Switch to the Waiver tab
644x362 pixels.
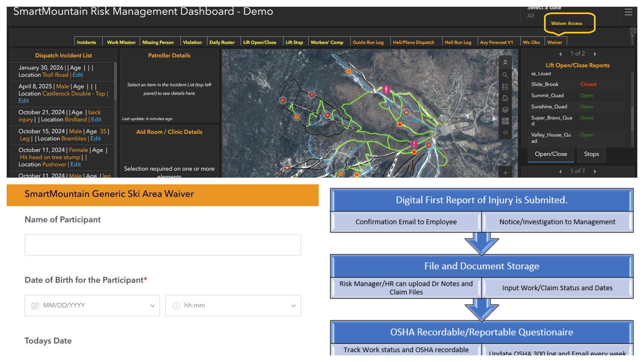(x=555, y=42)
